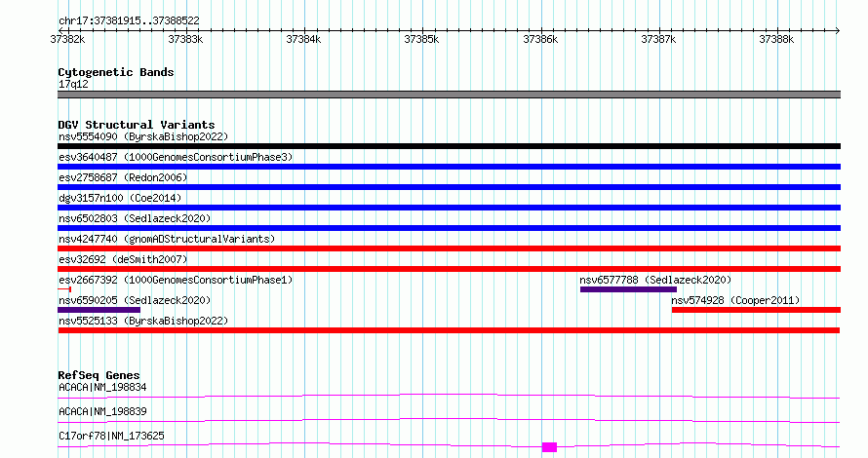The image size is (868, 458).
Task: Select the blue esv3640487 variant bar
Action: [449, 167]
